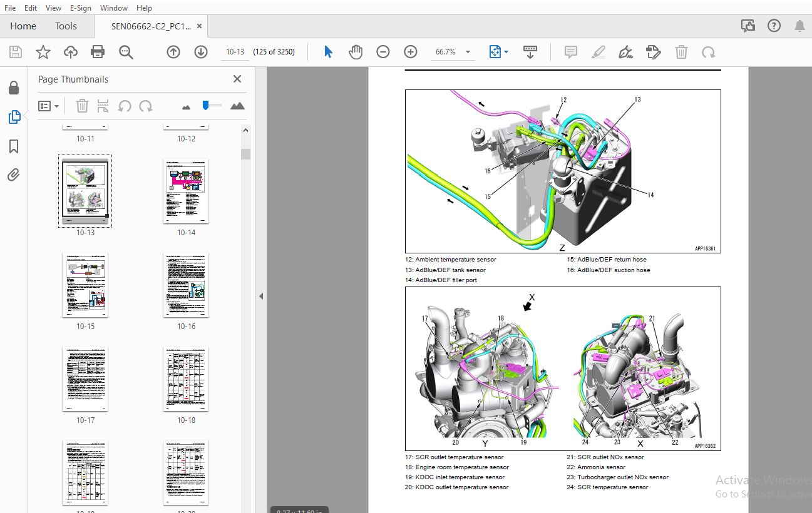The height and width of the screenshot is (513, 812).
Task: Open the Attachments paperclip panel
Action: 14,175
